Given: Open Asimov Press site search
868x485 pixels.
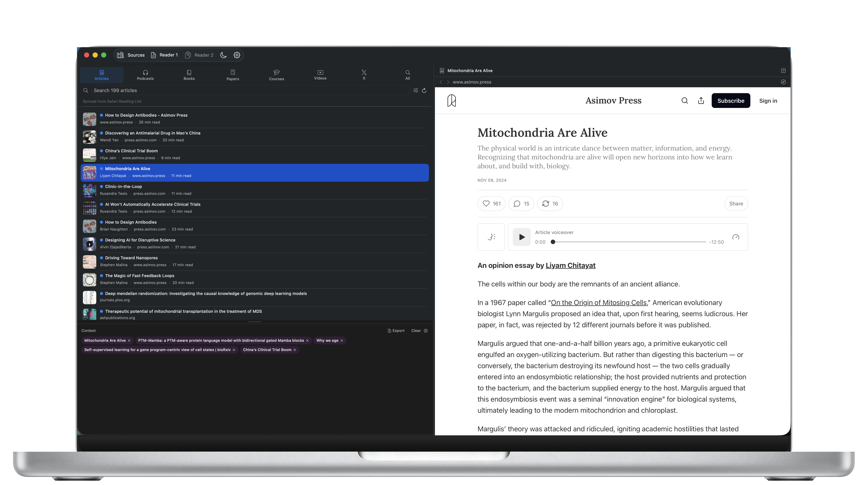Looking at the screenshot, I should (x=685, y=101).
